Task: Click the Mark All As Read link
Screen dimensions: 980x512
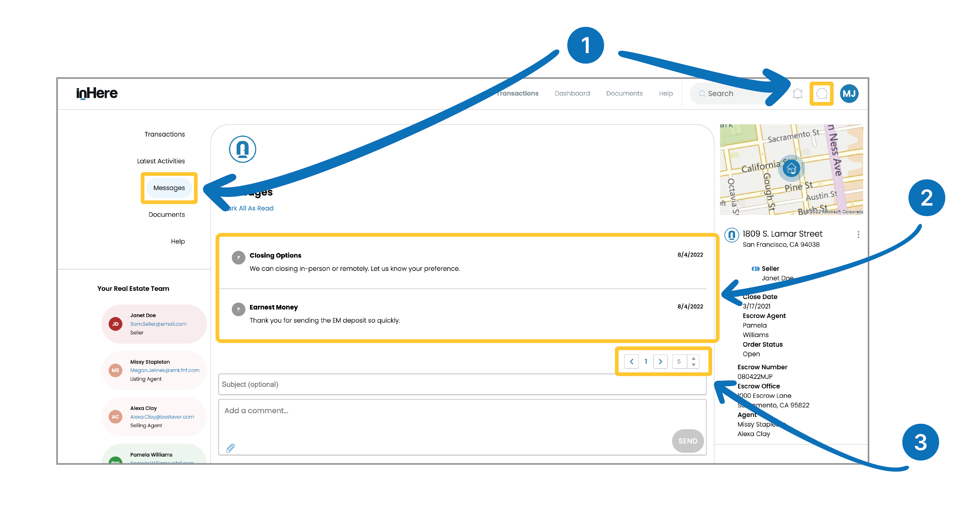Action: click(x=251, y=208)
